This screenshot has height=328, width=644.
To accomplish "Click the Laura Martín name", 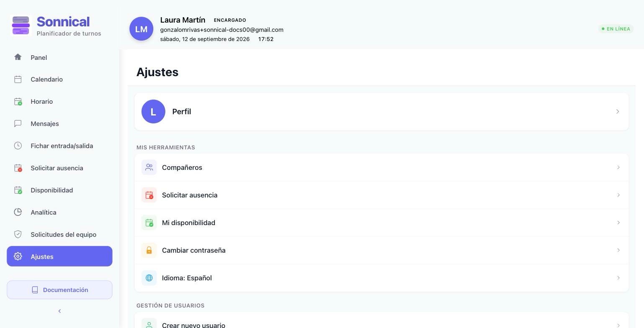I will pyautogui.click(x=183, y=20).
